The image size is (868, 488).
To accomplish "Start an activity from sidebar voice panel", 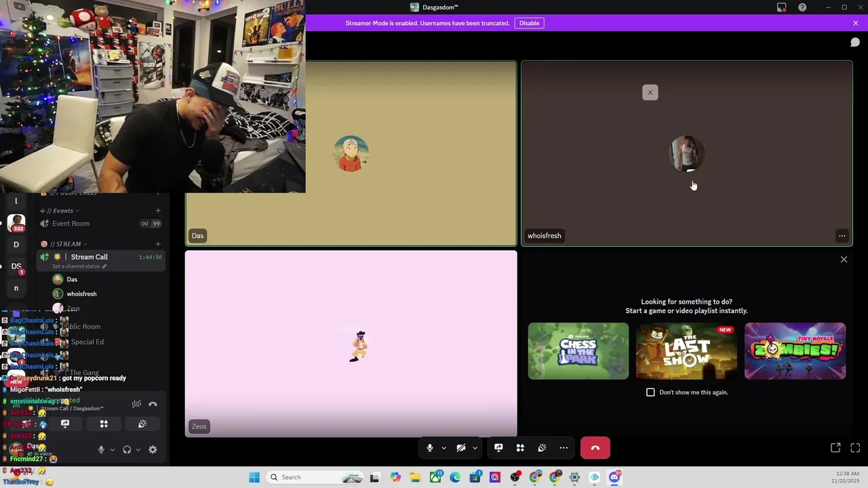I will (104, 424).
